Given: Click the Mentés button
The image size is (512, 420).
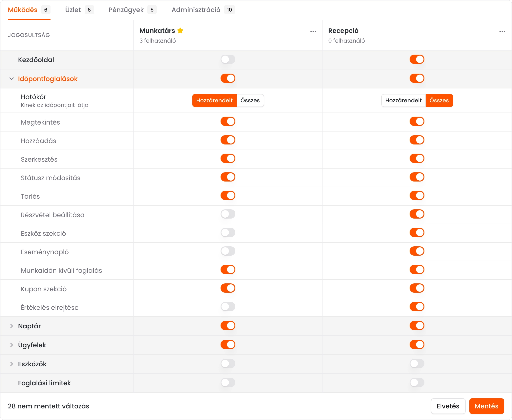Looking at the screenshot, I should tap(486, 406).
